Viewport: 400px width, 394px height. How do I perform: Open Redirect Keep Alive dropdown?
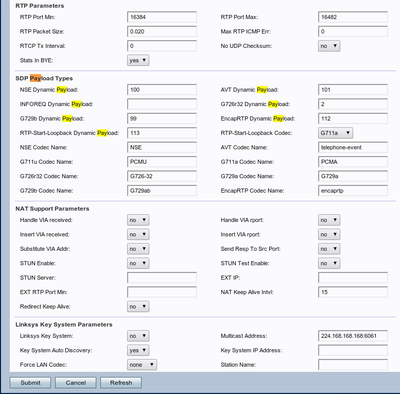pyautogui.click(x=138, y=307)
